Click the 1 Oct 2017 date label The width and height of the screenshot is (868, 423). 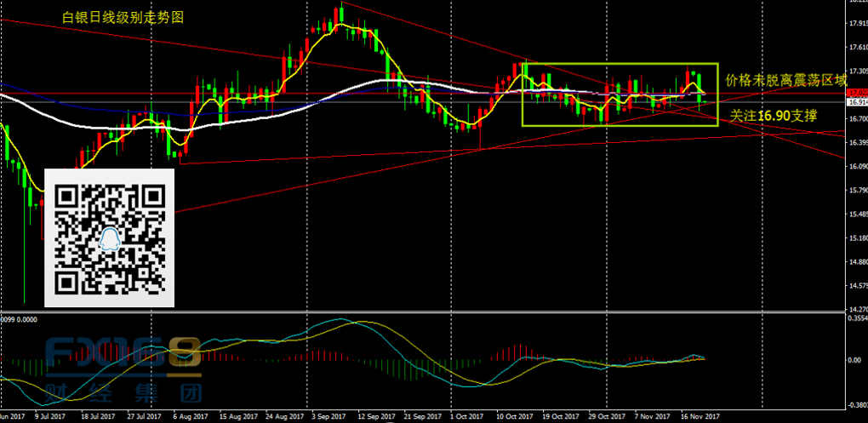[x=465, y=417]
